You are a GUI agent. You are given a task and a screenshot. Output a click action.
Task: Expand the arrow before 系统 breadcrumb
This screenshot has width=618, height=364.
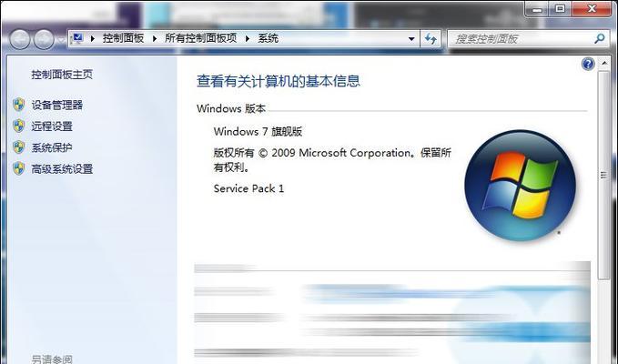coord(248,38)
